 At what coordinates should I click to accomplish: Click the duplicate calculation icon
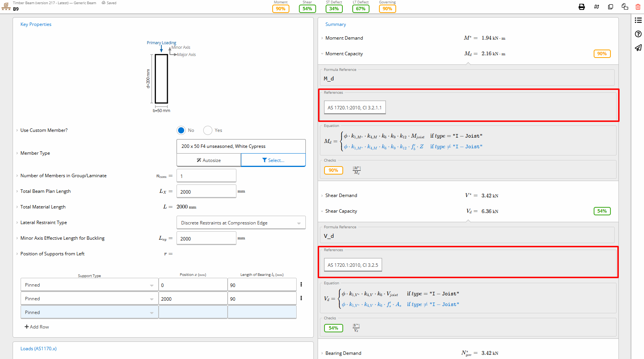[610, 7]
